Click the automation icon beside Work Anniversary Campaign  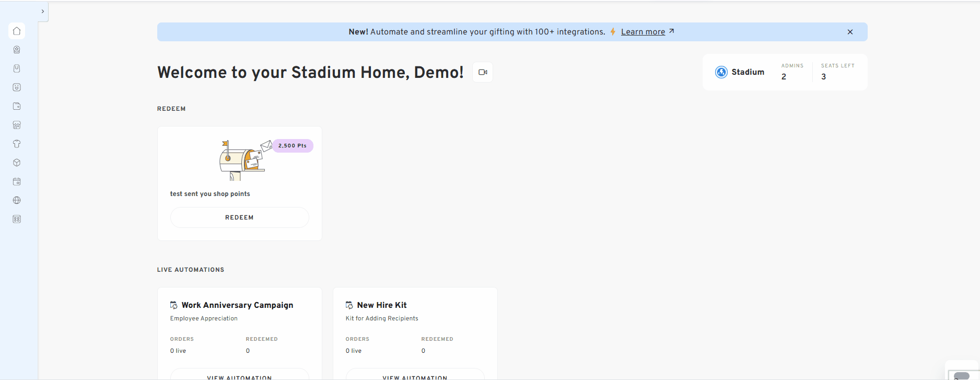click(174, 305)
